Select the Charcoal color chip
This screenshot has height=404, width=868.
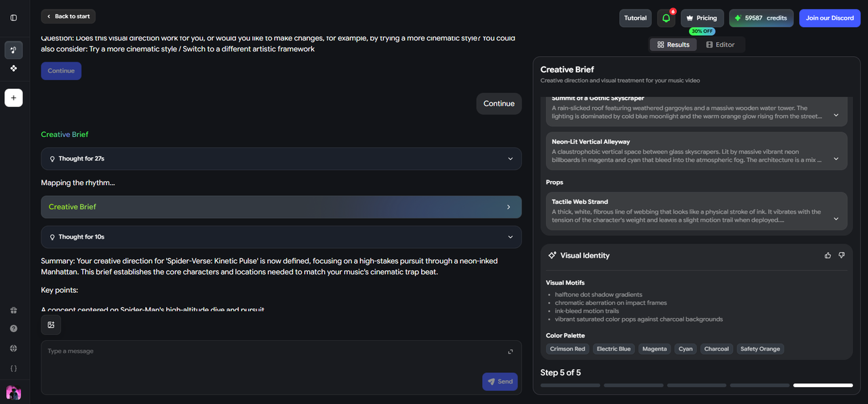click(x=716, y=349)
